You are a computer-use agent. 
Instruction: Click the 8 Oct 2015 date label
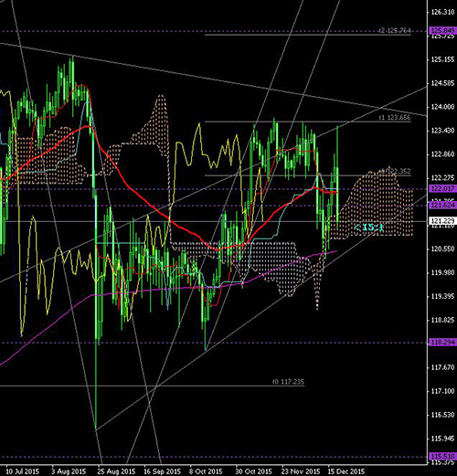[207, 471]
